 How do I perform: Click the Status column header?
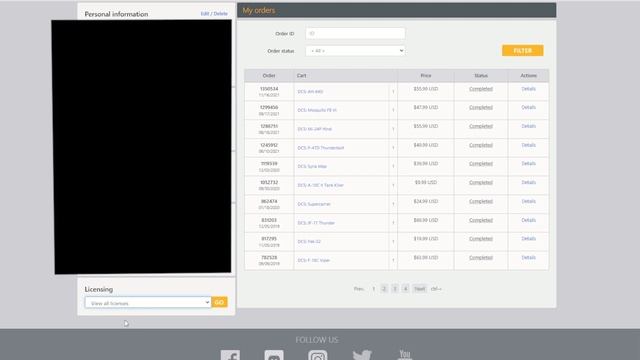point(481,76)
